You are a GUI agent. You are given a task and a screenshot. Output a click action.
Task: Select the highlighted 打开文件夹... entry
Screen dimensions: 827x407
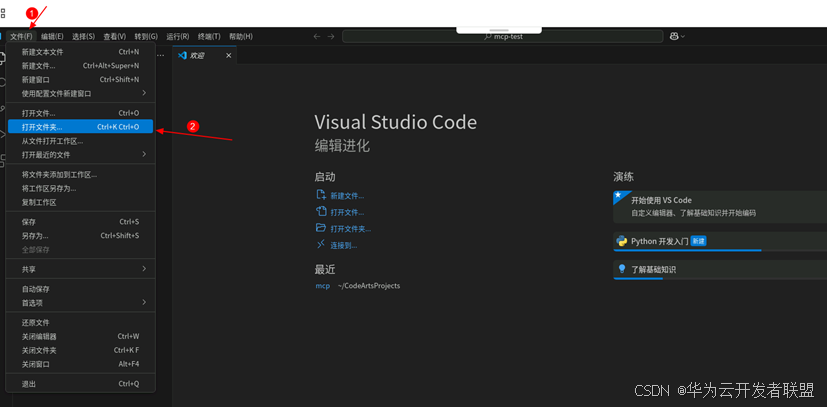(80, 127)
